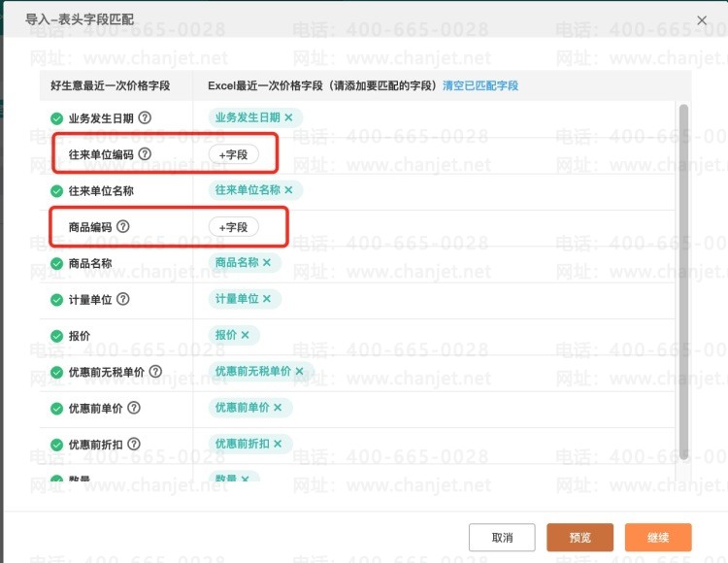This screenshot has height=563, width=728.
Task: Open help icon next to 业务发生日期
Action: pyautogui.click(x=145, y=117)
